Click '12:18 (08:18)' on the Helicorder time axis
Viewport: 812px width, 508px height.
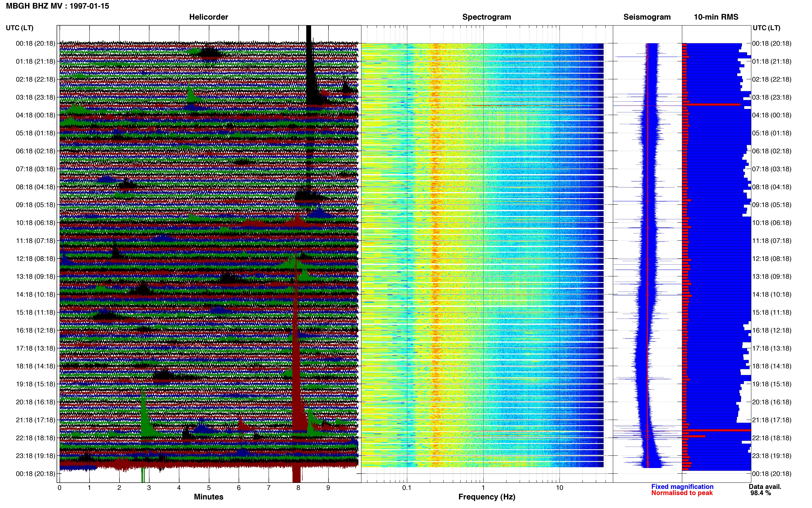point(36,259)
